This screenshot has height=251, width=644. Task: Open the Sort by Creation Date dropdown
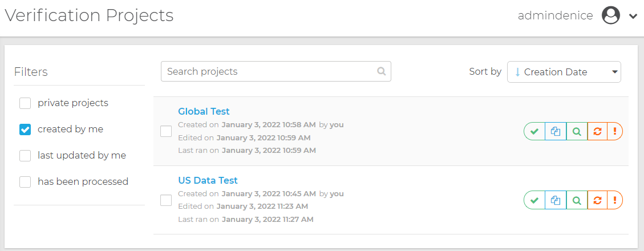click(x=564, y=72)
